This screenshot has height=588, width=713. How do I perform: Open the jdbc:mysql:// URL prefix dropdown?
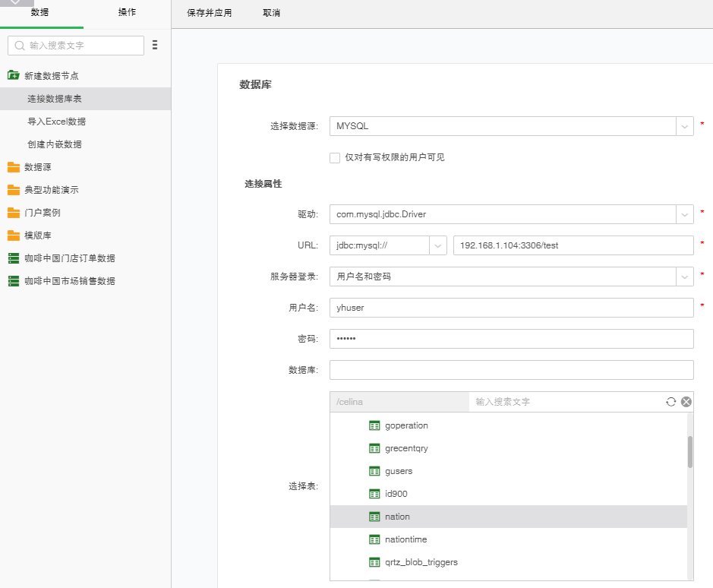pyautogui.click(x=437, y=245)
